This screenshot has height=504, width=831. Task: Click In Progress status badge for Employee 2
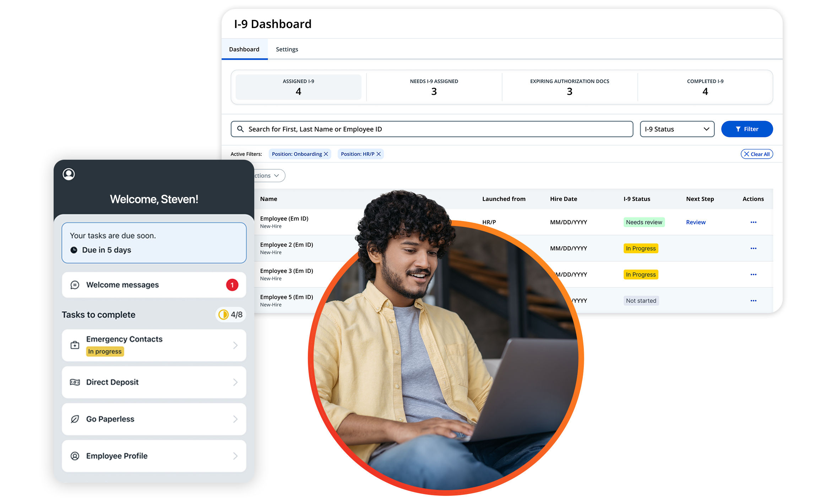click(x=641, y=248)
